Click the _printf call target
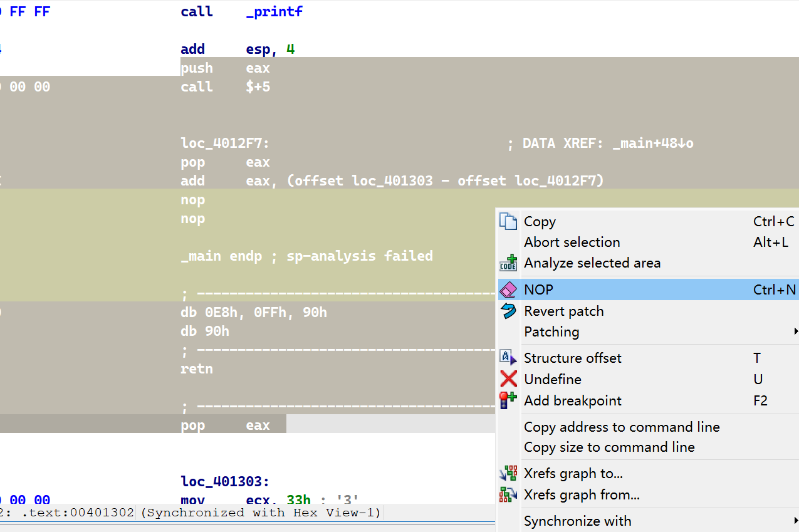 [x=274, y=12]
